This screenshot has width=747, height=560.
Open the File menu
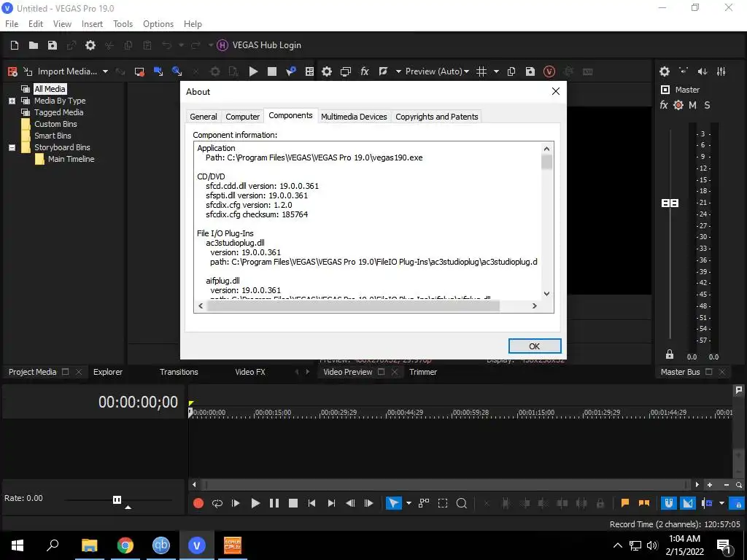pyautogui.click(x=12, y=24)
